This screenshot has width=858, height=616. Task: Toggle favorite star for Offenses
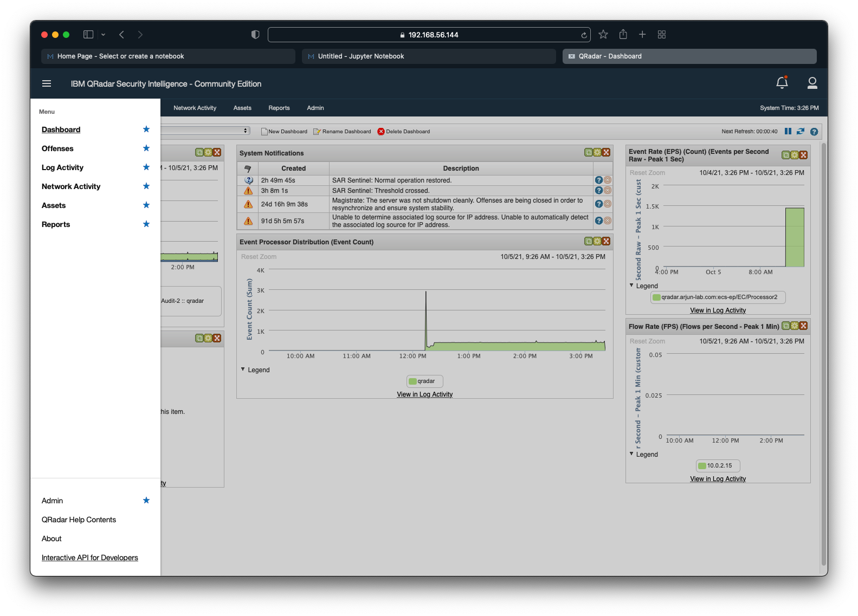(x=146, y=148)
